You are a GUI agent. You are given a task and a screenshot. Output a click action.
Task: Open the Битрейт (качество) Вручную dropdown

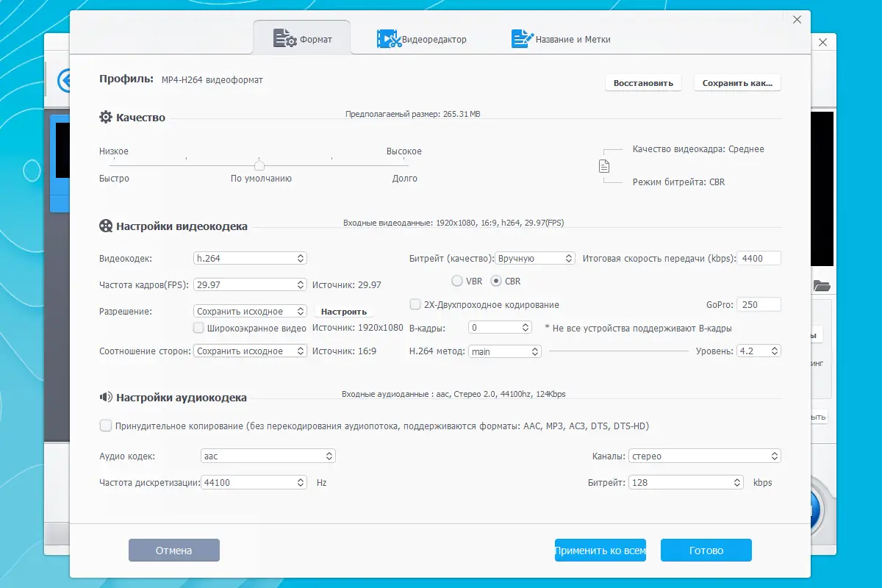pyautogui.click(x=535, y=258)
